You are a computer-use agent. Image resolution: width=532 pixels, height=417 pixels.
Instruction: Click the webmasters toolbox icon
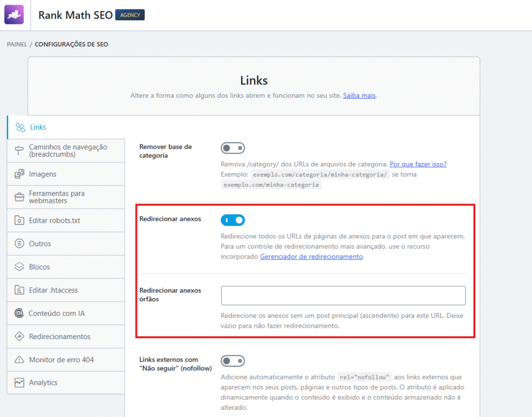click(x=20, y=197)
